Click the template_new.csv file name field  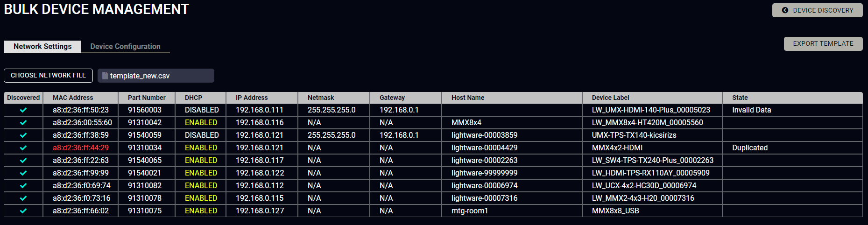pos(156,76)
